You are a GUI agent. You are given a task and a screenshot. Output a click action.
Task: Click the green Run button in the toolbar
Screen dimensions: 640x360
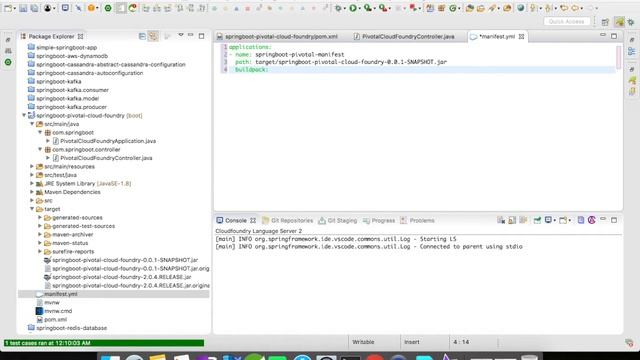tap(353, 8)
